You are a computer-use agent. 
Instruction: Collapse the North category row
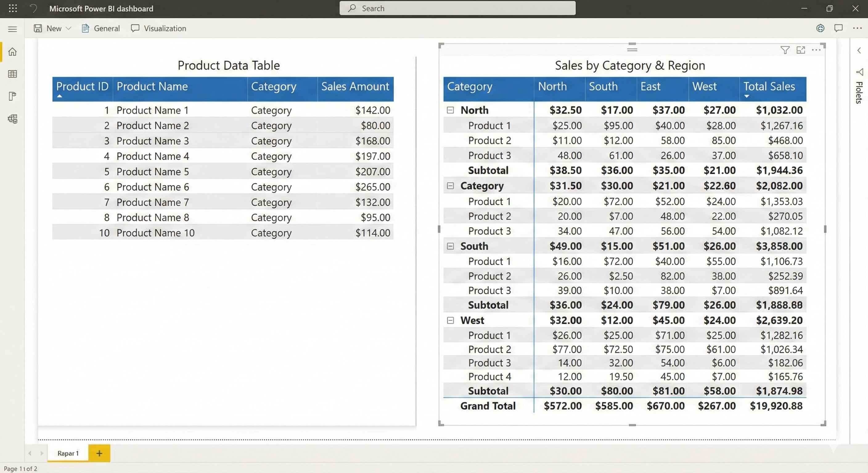[x=450, y=110]
